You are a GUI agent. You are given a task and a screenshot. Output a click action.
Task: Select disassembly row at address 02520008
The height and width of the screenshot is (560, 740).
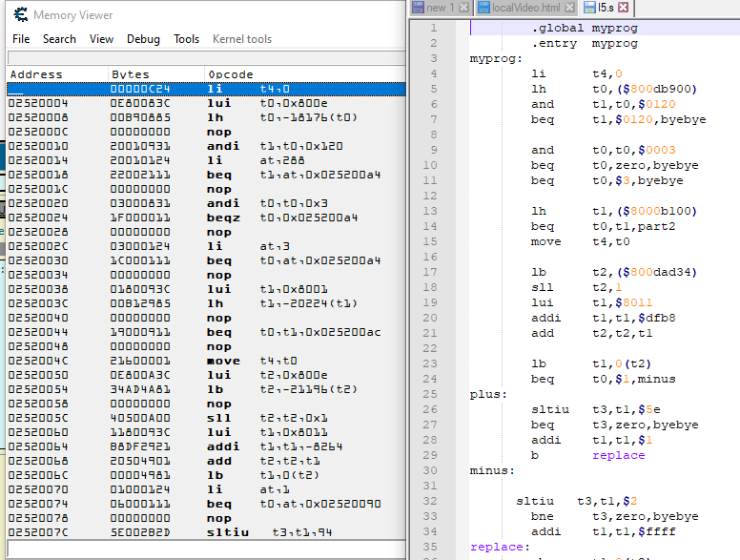pos(206,117)
